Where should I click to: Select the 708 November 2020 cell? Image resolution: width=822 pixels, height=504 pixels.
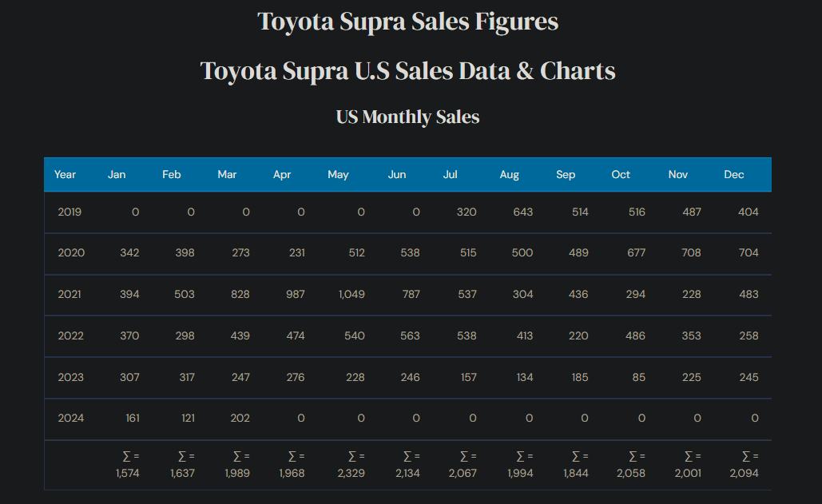tap(691, 253)
